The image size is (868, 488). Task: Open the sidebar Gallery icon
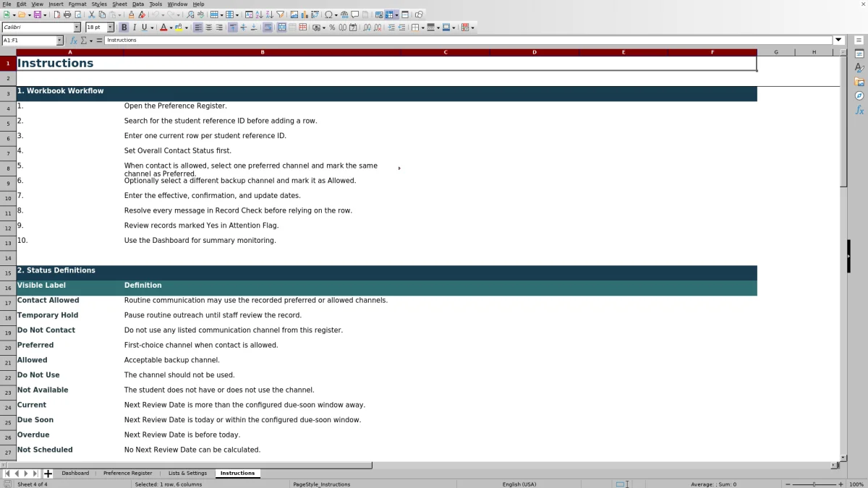click(859, 82)
